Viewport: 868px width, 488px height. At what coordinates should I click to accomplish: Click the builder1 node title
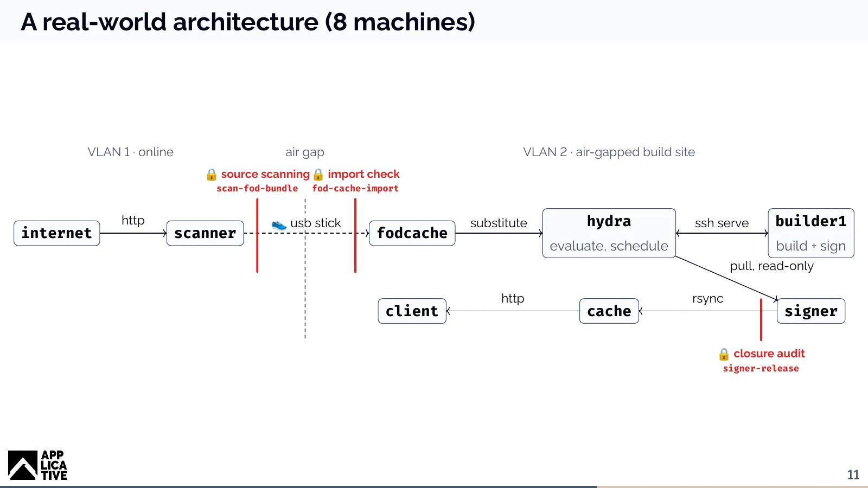pyautogui.click(x=811, y=221)
